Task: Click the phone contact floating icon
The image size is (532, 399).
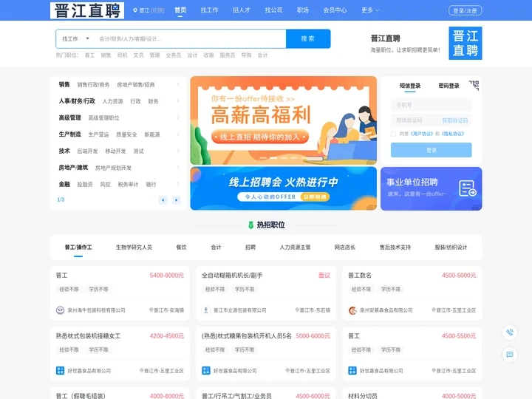Action: pyautogui.click(x=510, y=332)
